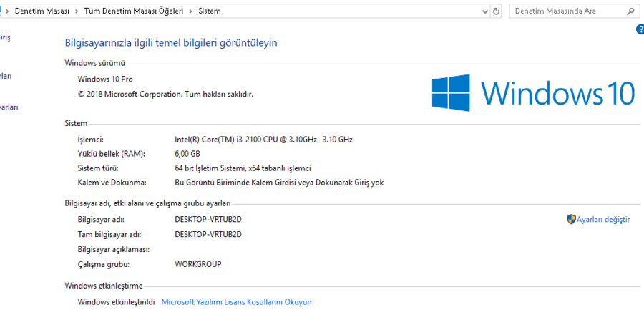Click the 6,00 GB RAM value

coord(187,154)
